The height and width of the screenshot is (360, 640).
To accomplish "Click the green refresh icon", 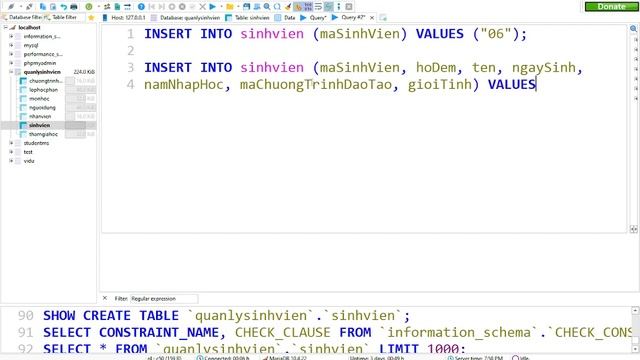I will (x=89, y=7).
